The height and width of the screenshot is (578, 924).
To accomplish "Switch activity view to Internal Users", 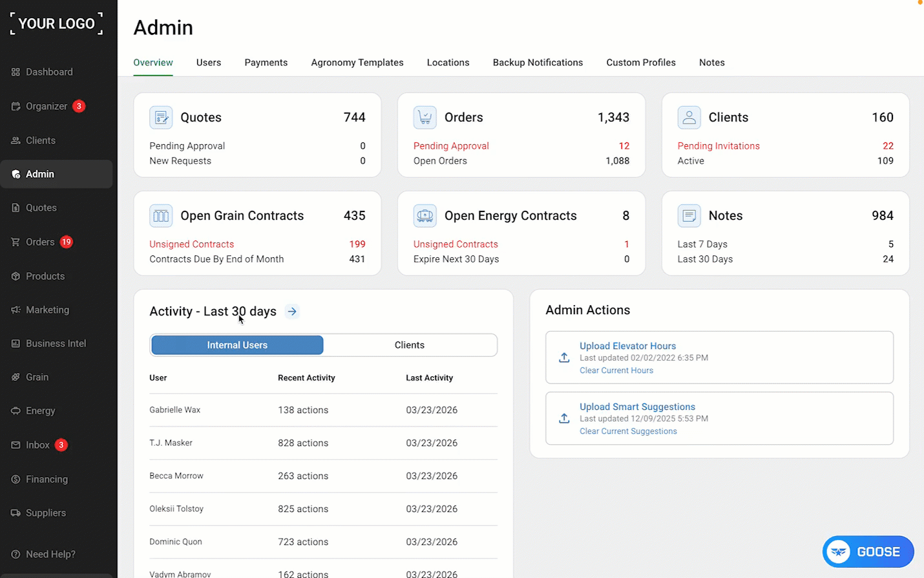I will tap(237, 345).
